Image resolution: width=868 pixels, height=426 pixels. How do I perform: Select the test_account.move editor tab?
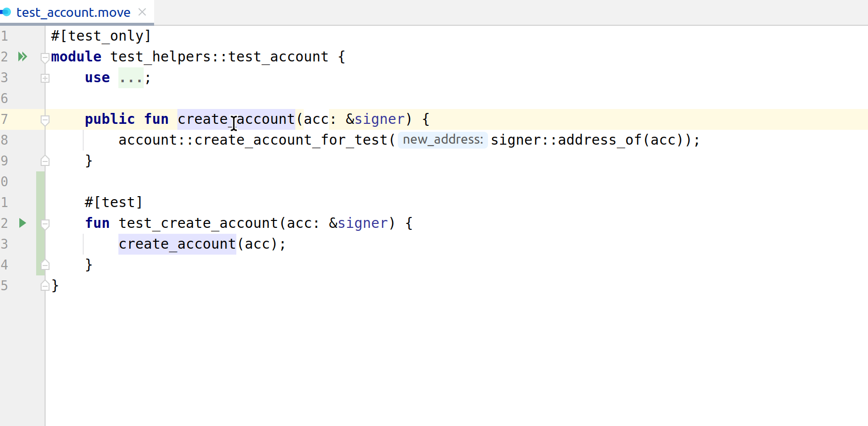[73, 12]
